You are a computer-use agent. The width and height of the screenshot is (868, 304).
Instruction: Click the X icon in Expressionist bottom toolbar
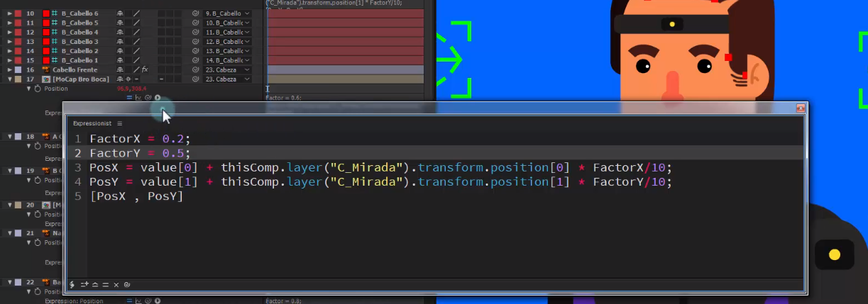coord(116,284)
